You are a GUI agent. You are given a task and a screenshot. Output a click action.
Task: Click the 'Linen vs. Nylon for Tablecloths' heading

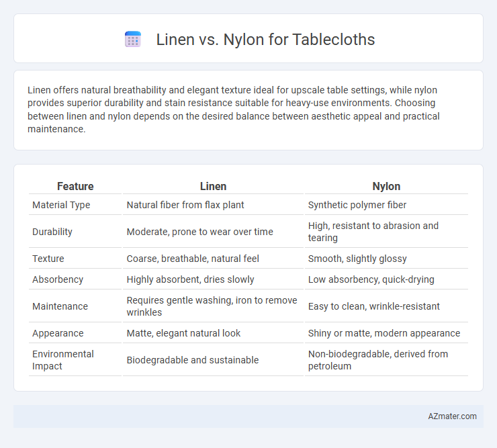click(265, 40)
